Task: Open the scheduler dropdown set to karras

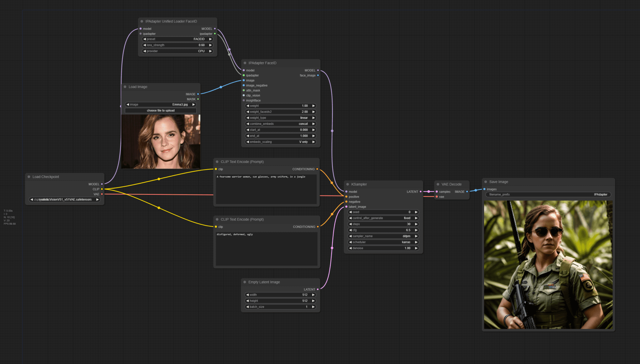Action: tap(383, 242)
